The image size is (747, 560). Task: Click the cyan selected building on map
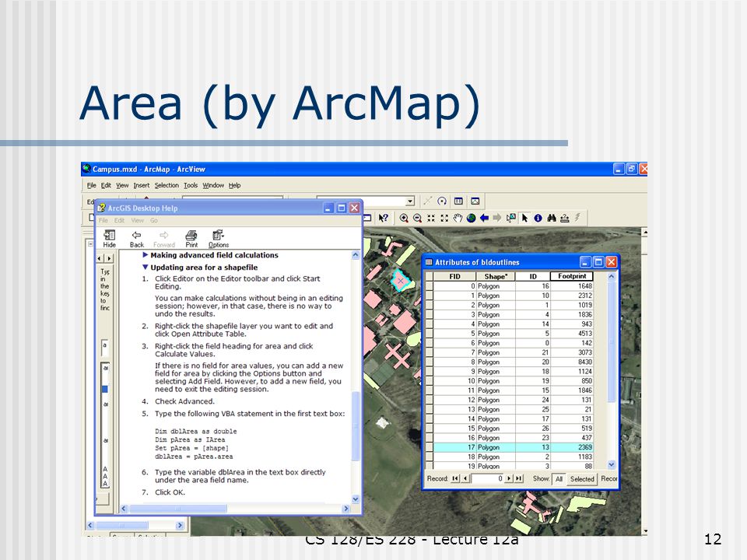click(402, 281)
